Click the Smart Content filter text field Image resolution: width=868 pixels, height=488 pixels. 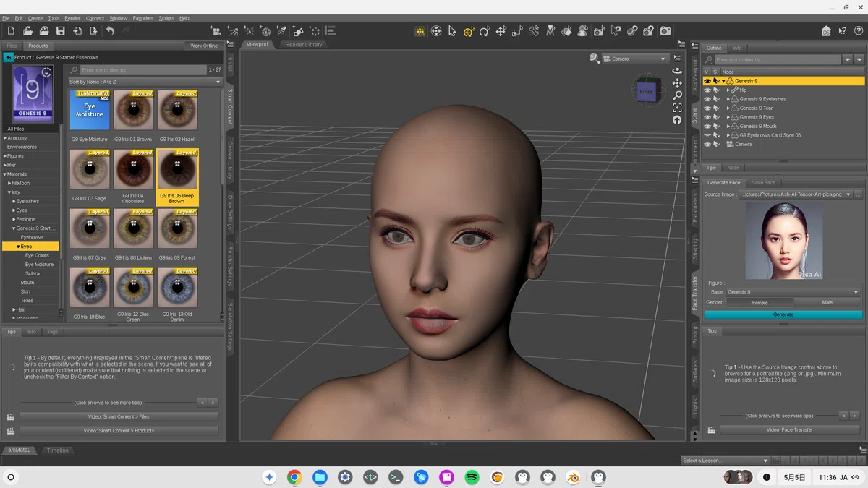144,70
